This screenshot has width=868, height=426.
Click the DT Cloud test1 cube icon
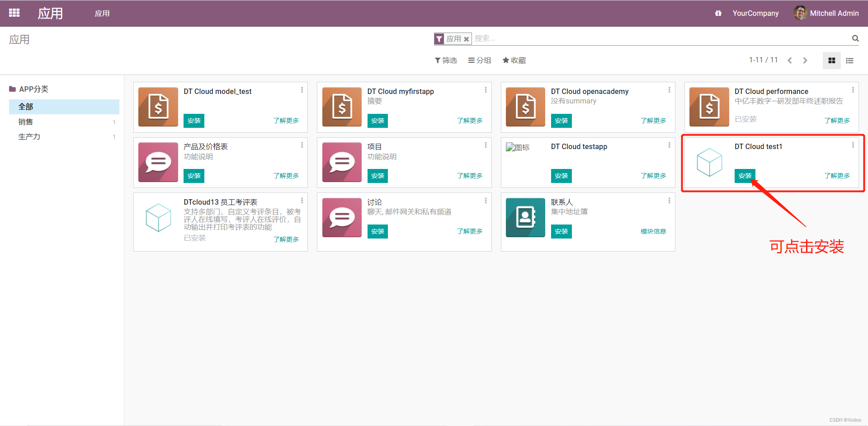710,162
